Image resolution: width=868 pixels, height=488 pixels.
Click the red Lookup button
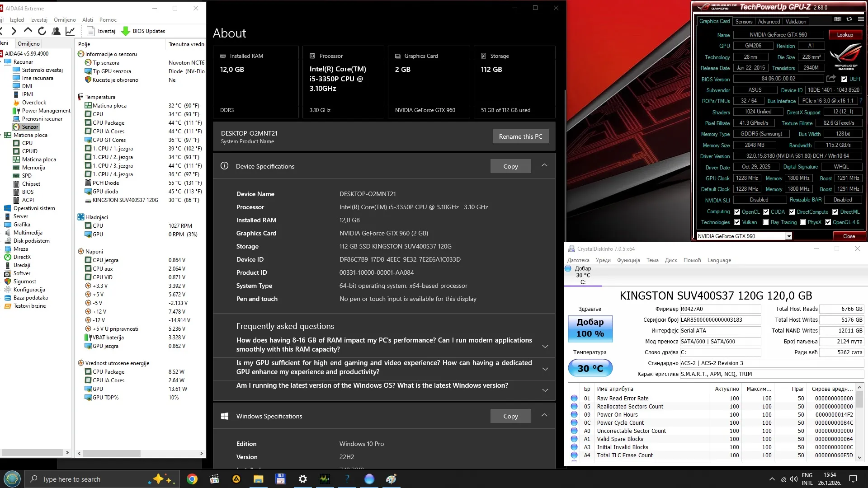[x=844, y=35]
